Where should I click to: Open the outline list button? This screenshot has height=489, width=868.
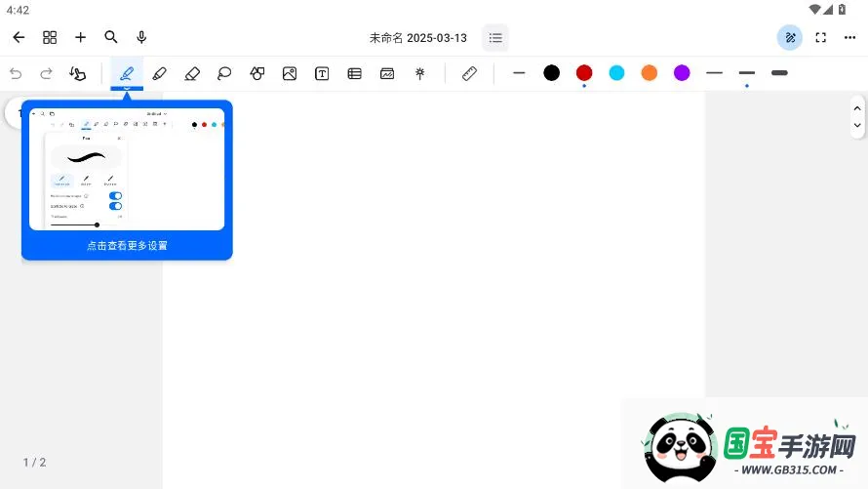tap(495, 38)
